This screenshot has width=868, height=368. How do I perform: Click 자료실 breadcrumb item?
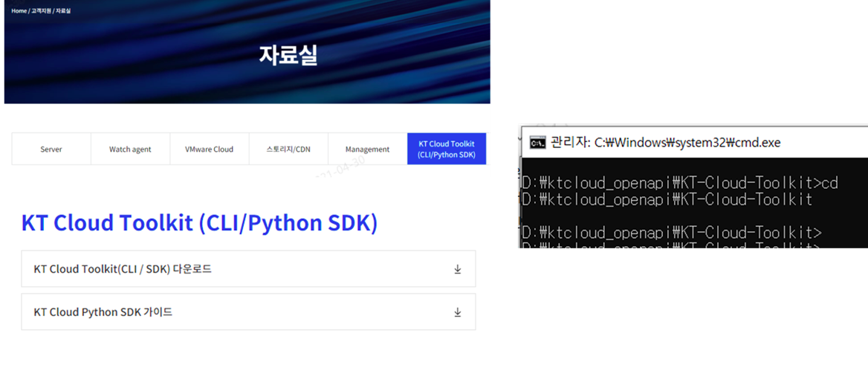pos(62,10)
